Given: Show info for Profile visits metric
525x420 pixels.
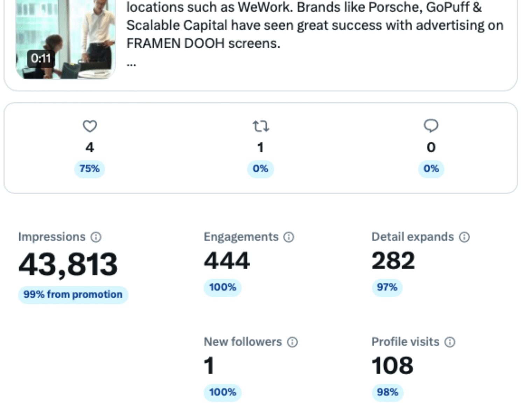Looking at the screenshot, I should pyautogui.click(x=450, y=342).
